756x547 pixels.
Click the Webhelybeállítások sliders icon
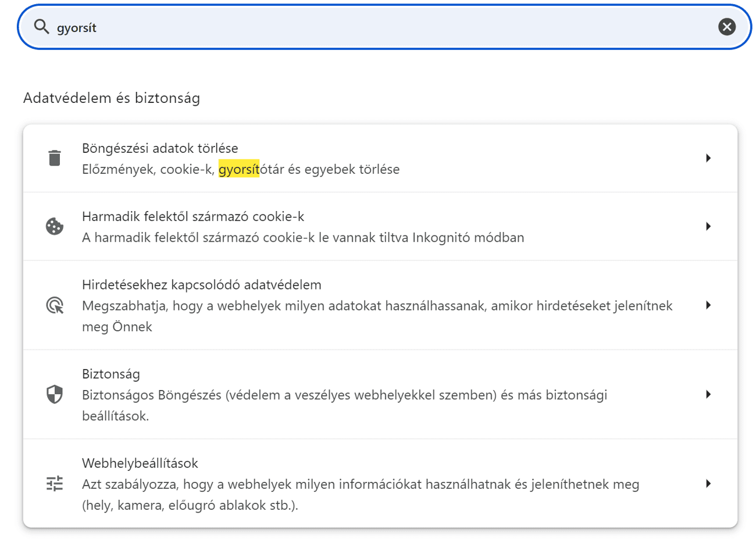point(55,484)
